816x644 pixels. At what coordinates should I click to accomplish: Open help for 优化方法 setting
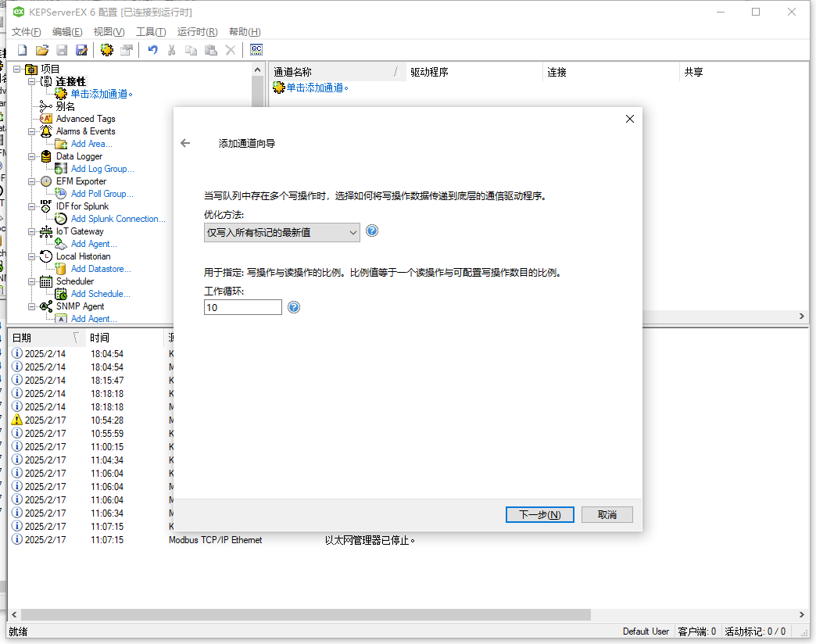point(372,231)
